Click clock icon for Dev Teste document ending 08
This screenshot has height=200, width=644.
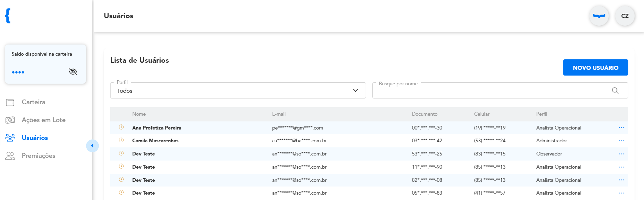[121, 179]
